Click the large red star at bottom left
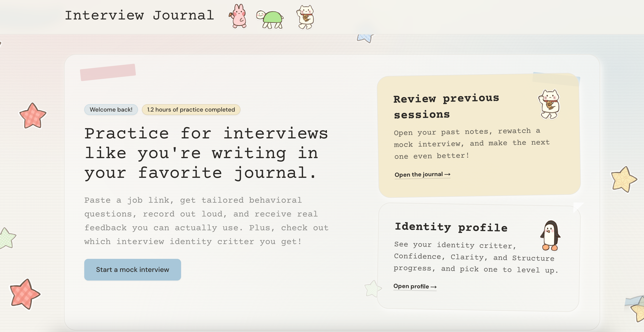 (x=24, y=294)
